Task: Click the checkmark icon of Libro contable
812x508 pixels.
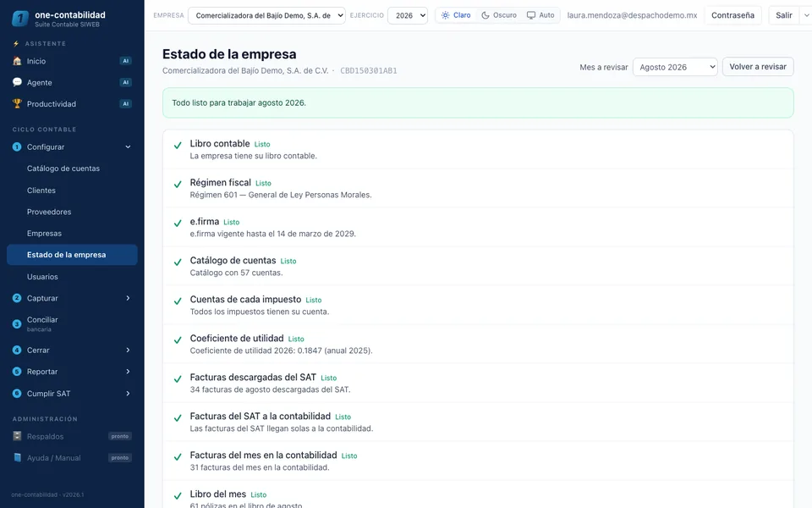Action: [x=178, y=146]
